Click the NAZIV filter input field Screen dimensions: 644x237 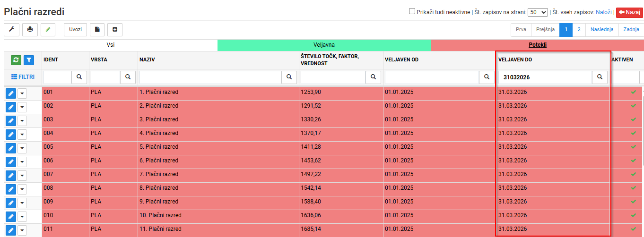(210, 77)
